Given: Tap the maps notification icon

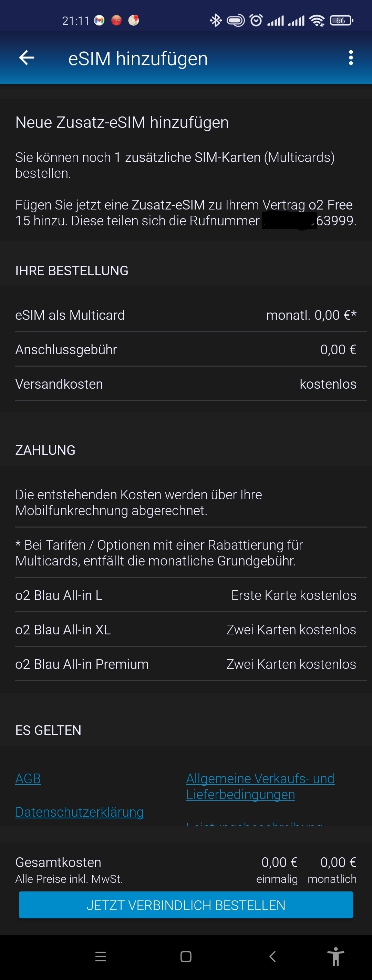Looking at the screenshot, I should [x=134, y=20].
